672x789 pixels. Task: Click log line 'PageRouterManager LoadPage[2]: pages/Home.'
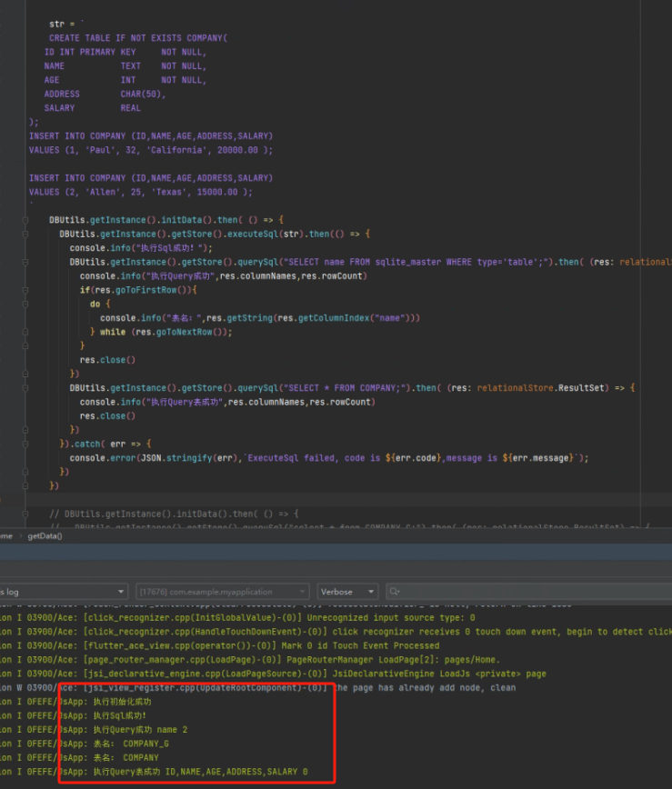tap(250, 660)
